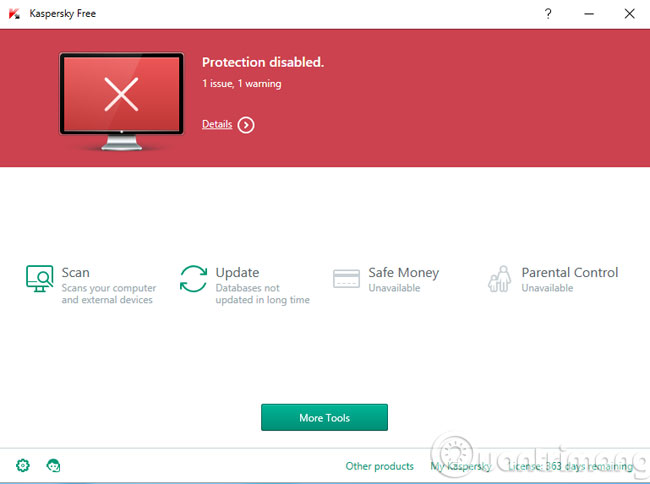The width and height of the screenshot is (650, 484).
Task: Close the Kaspersky Free window
Action: [x=629, y=14]
